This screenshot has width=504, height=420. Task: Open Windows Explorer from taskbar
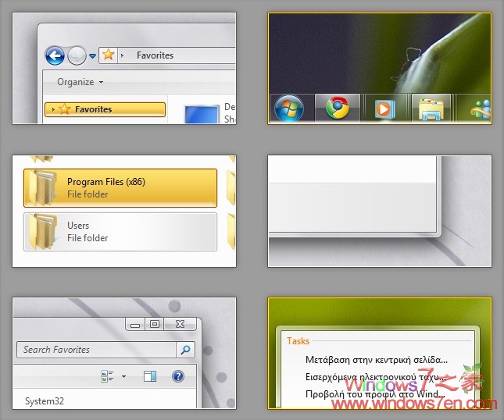431,109
